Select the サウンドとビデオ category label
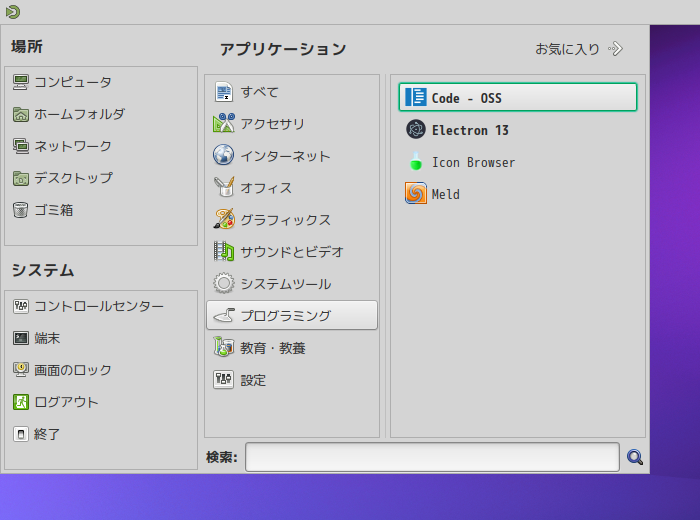 pyautogui.click(x=292, y=252)
